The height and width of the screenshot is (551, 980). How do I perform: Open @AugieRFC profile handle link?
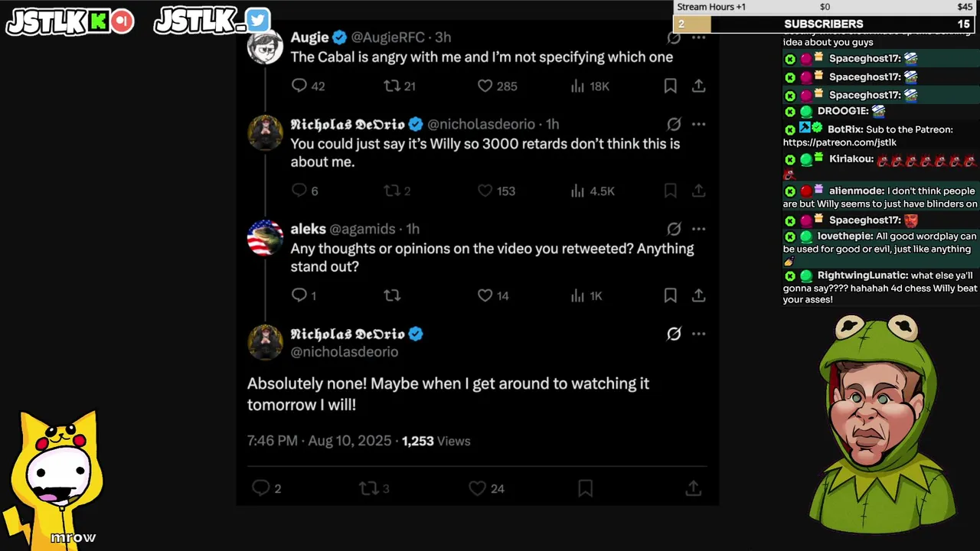pos(388,37)
